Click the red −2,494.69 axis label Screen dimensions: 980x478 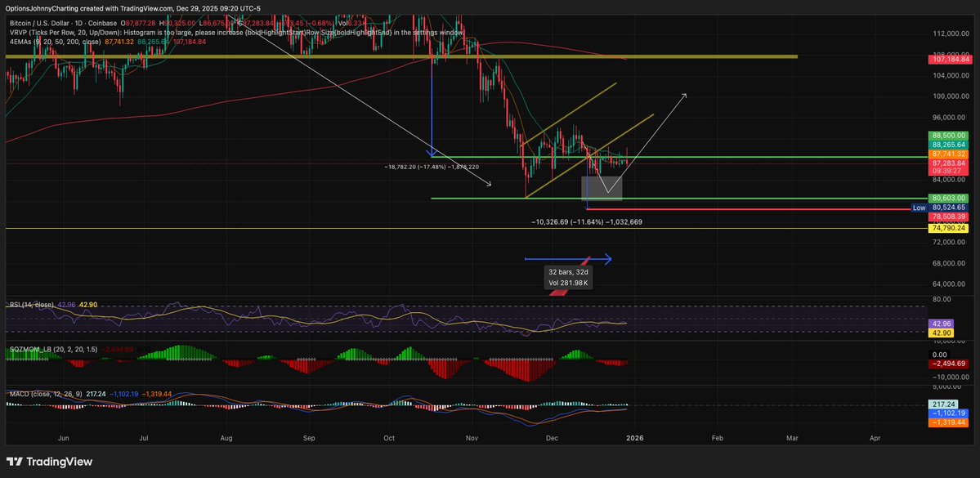(949, 363)
